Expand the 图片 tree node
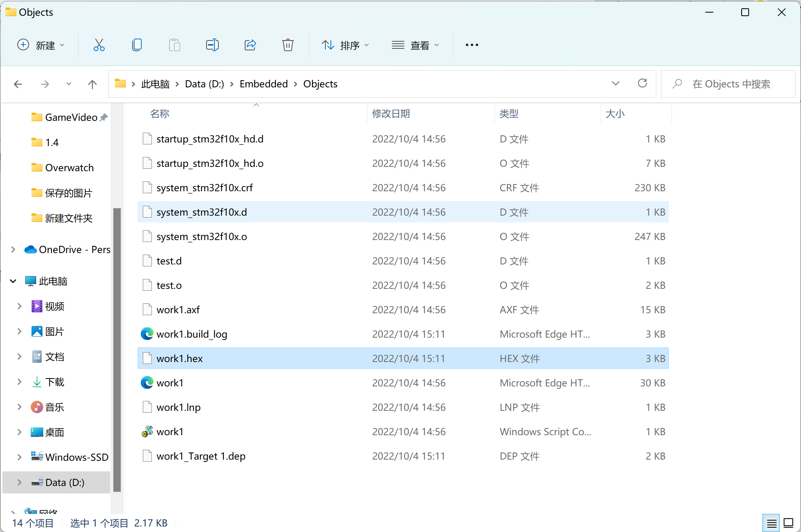Image resolution: width=801 pixels, height=532 pixels. [x=19, y=331]
